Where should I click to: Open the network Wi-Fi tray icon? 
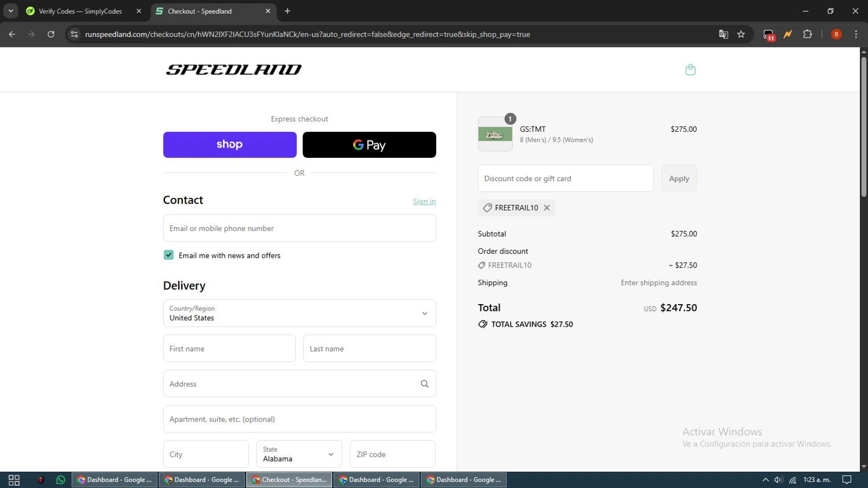793,480
